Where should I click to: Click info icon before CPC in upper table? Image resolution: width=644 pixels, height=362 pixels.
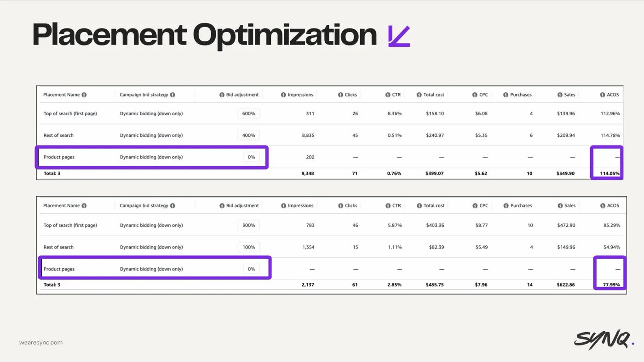click(475, 95)
